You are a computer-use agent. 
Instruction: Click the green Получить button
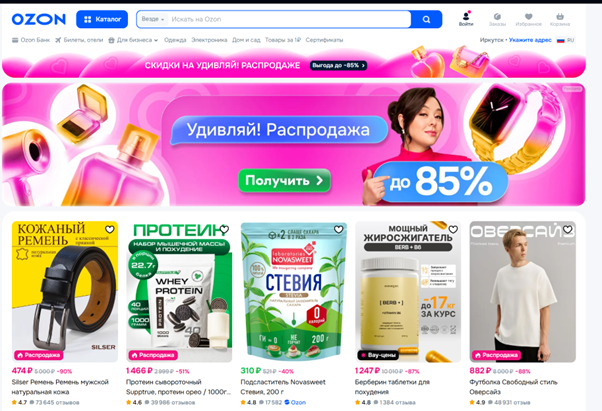[284, 180]
